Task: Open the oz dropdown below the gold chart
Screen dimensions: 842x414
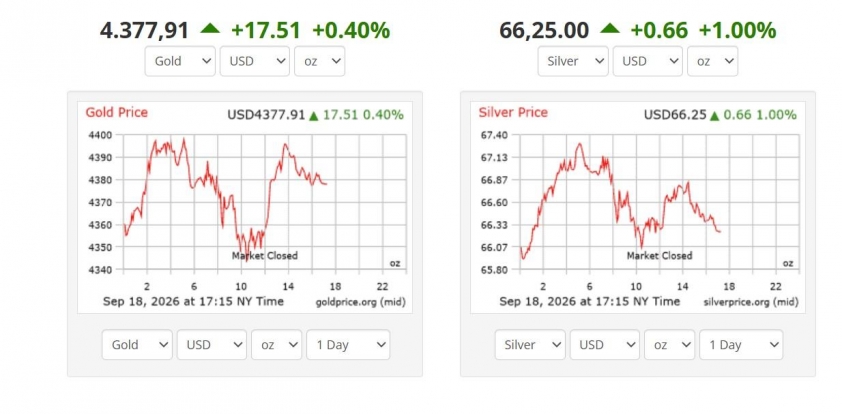Action: click(x=277, y=345)
